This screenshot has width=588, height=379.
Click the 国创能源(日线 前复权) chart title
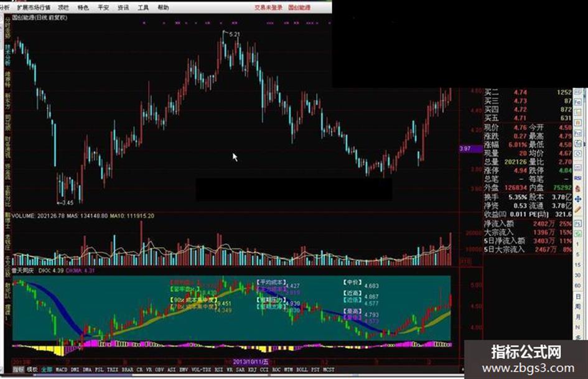40,17
